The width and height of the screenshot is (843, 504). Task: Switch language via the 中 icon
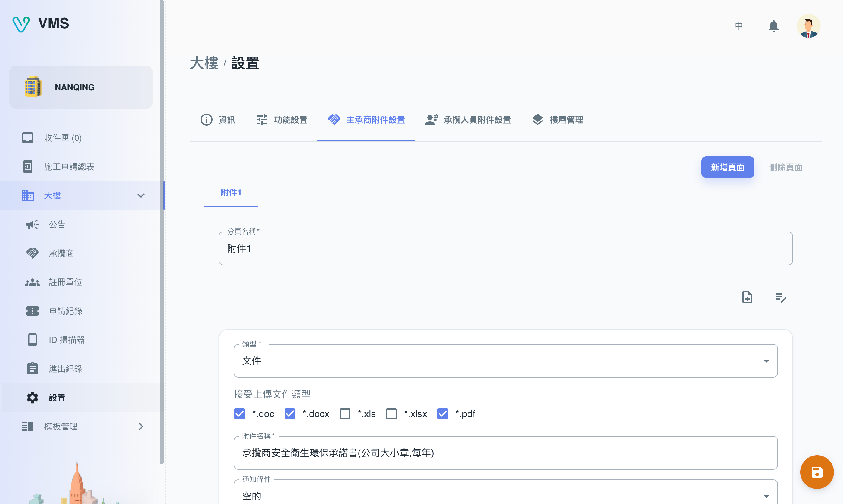pos(739,26)
